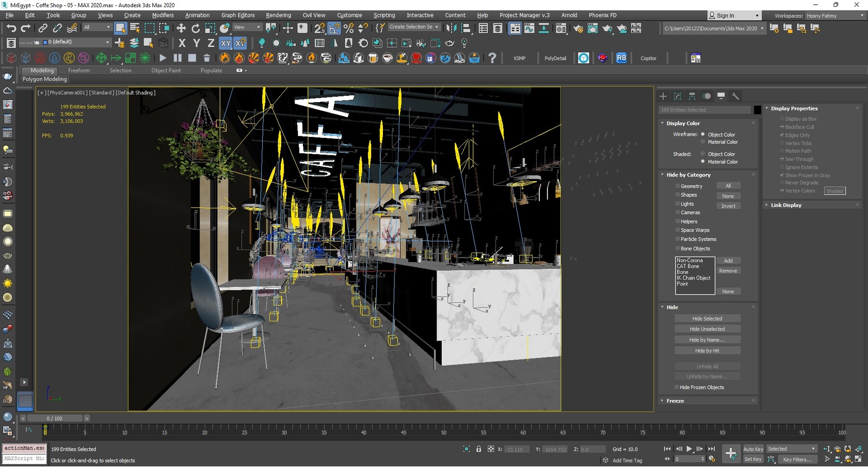Select the Select and Move tool
This screenshot has width=868, height=470.
point(181,27)
